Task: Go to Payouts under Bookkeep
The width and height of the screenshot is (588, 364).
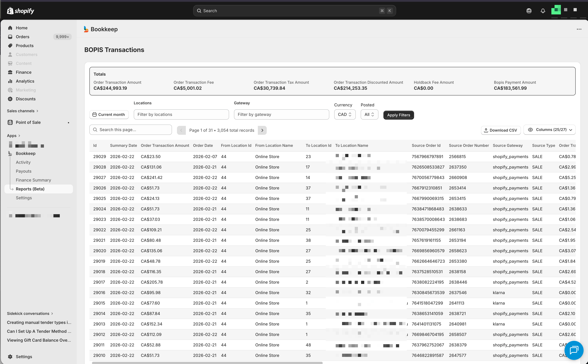Action: pos(23,171)
